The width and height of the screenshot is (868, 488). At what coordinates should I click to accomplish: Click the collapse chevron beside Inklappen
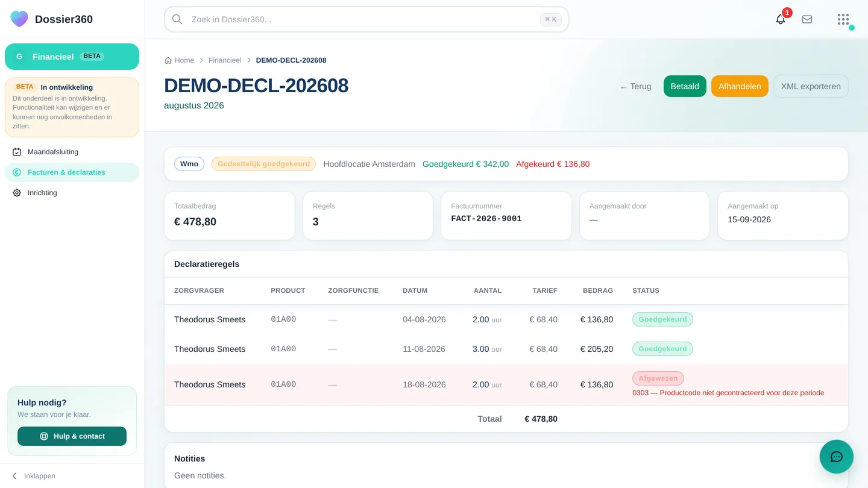coord(14,476)
